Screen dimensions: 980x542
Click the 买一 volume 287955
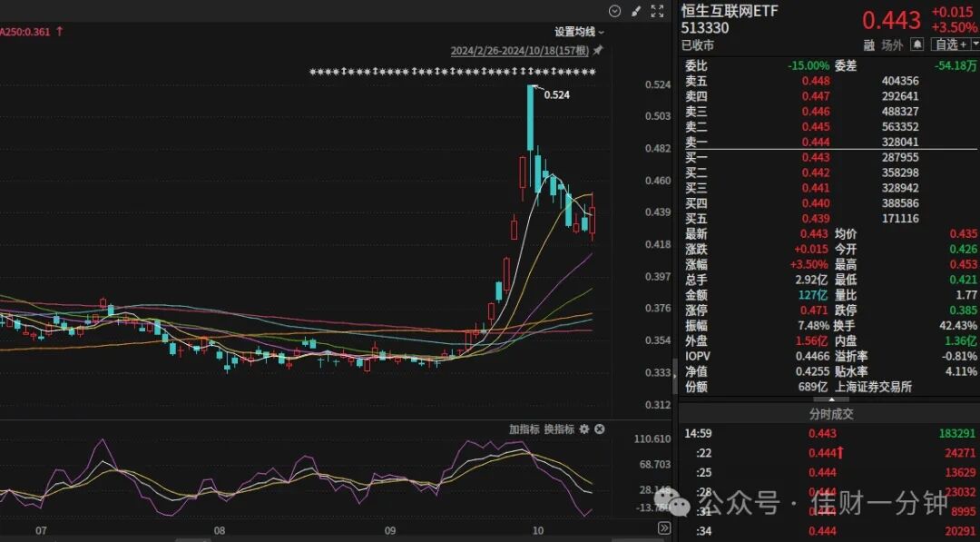tap(900, 158)
